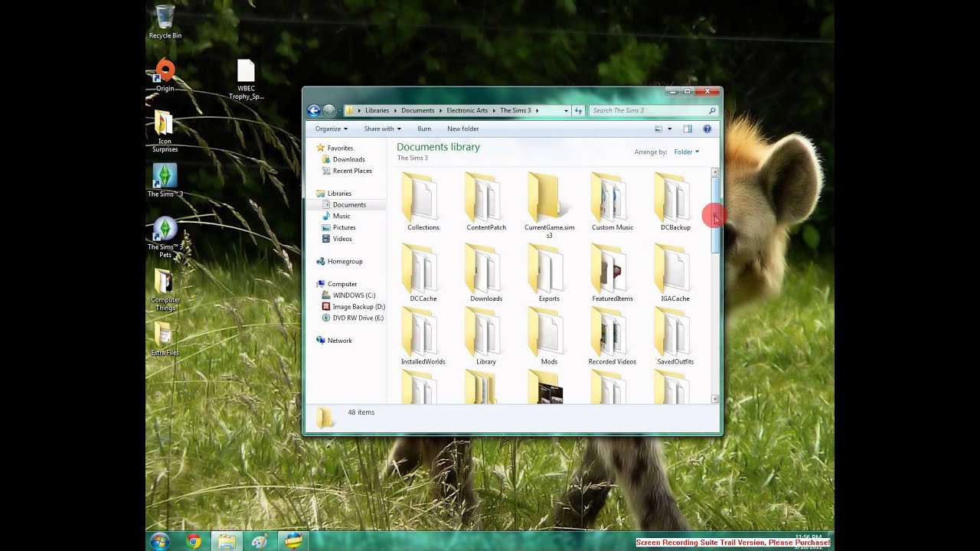Refresh the current folder view
Screen dimensions: 980x551
(x=579, y=110)
